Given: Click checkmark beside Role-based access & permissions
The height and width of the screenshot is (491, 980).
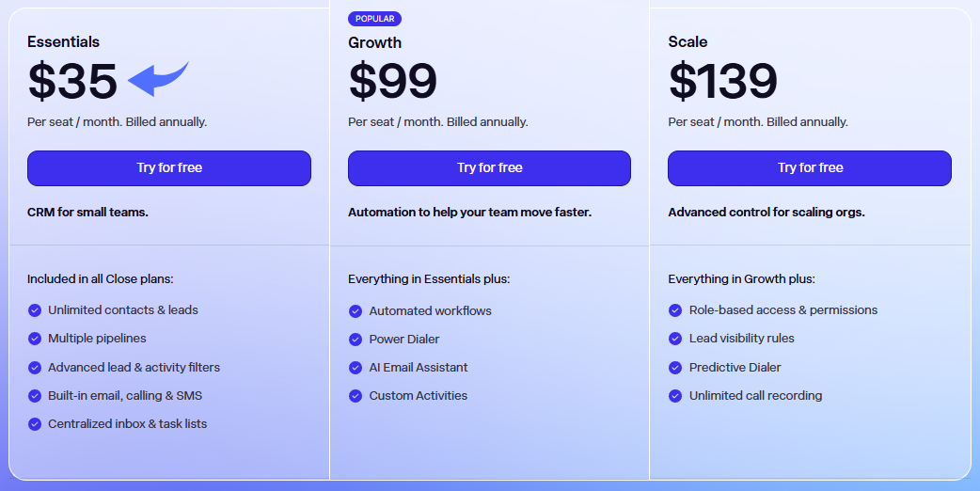Looking at the screenshot, I should pos(675,309).
